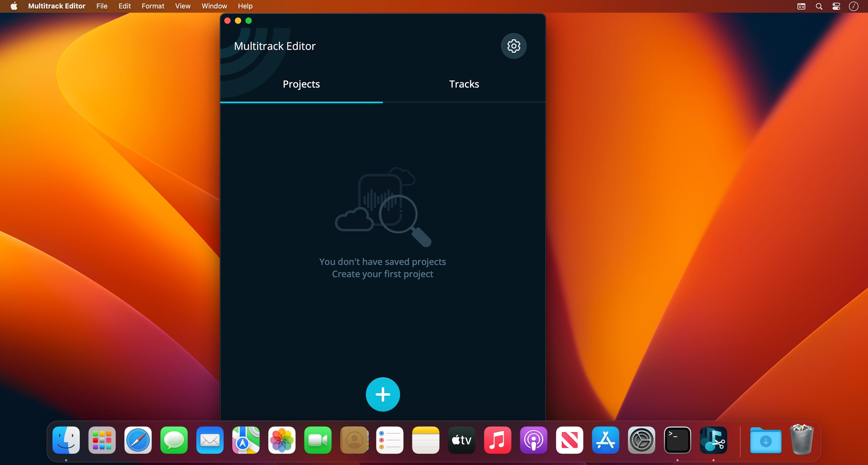Screen dimensions: 868x465
Task: Open the View menu
Action: [x=182, y=6]
